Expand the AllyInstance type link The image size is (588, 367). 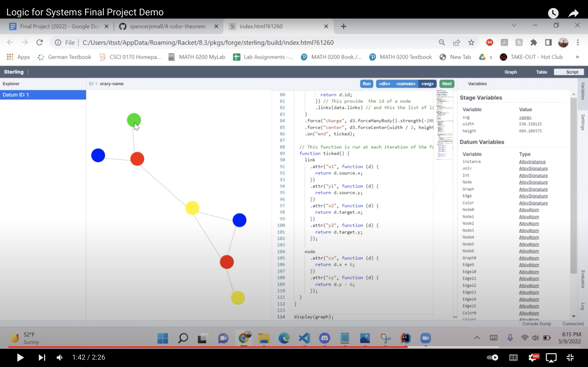point(533,161)
